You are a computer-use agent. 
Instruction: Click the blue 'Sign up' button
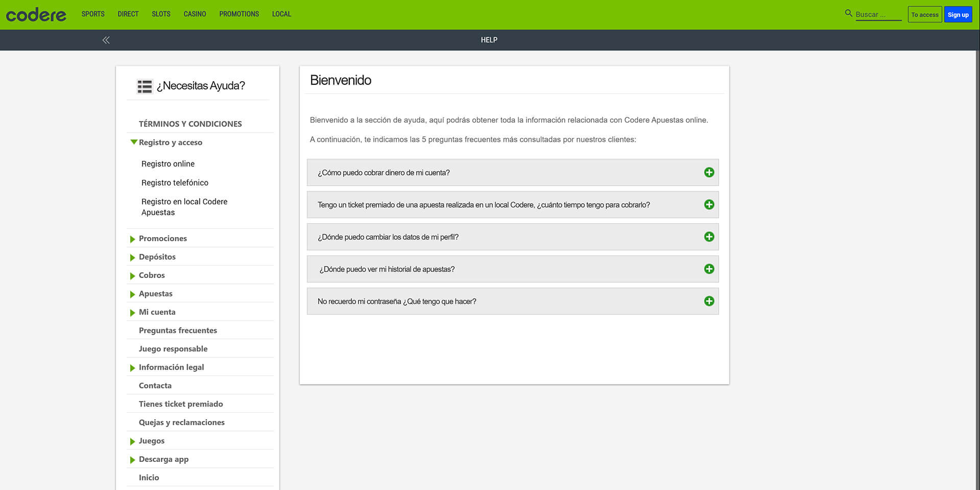[958, 14]
